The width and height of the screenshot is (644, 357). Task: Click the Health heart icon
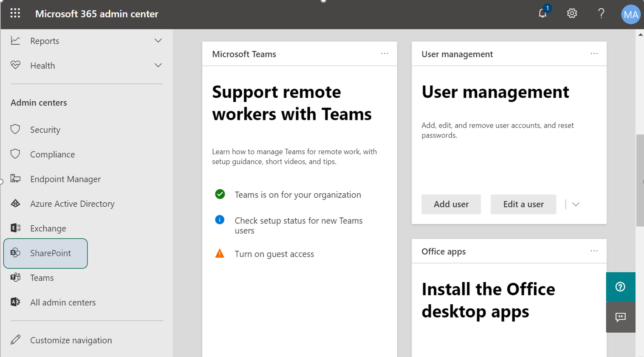(x=15, y=65)
